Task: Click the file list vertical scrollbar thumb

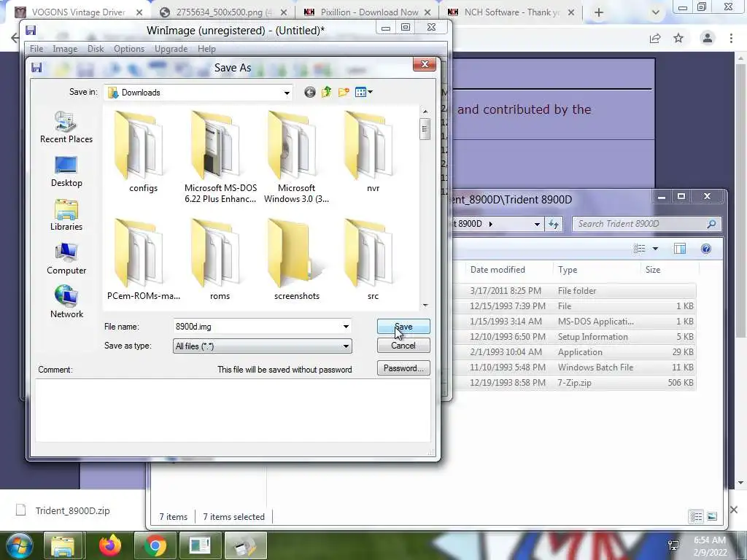Action: pyautogui.click(x=425, y=129)
